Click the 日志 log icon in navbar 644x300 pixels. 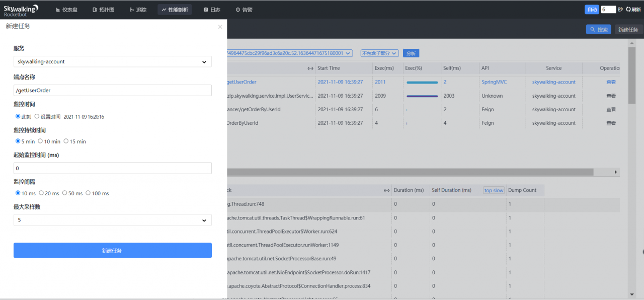pos(206,10)
